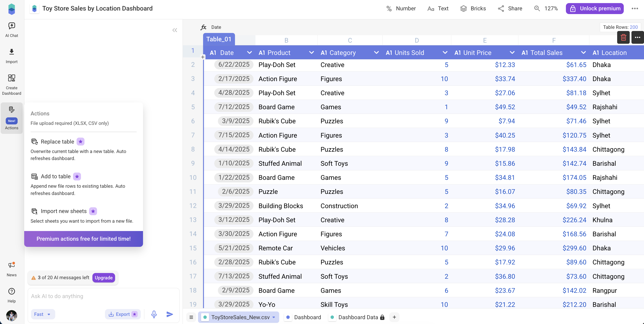The width and height of the screenshot is (644, 324).
Task: Click the Unlock premium button
Action: [594, 9]
